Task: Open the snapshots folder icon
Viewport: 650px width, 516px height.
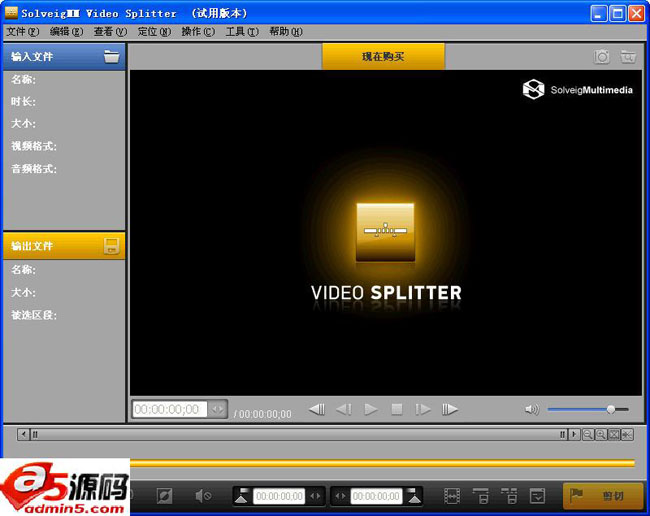Action: coord(628,57)
